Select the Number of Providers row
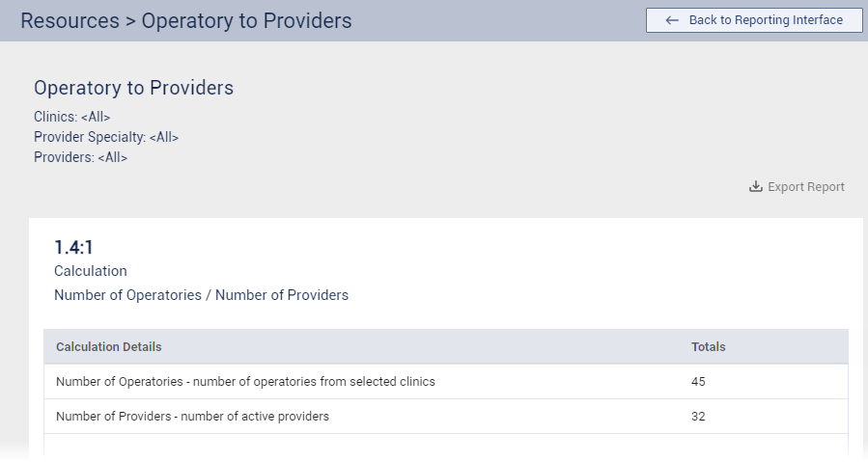Image resolution: width=868 pixels, height=462 pixels. [192, 417]
